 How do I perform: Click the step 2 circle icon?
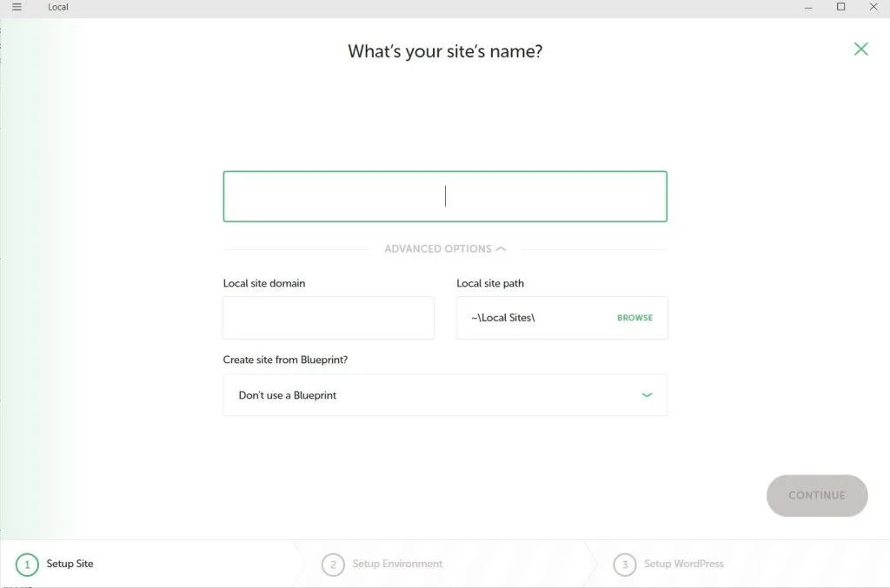pos(332,565)
